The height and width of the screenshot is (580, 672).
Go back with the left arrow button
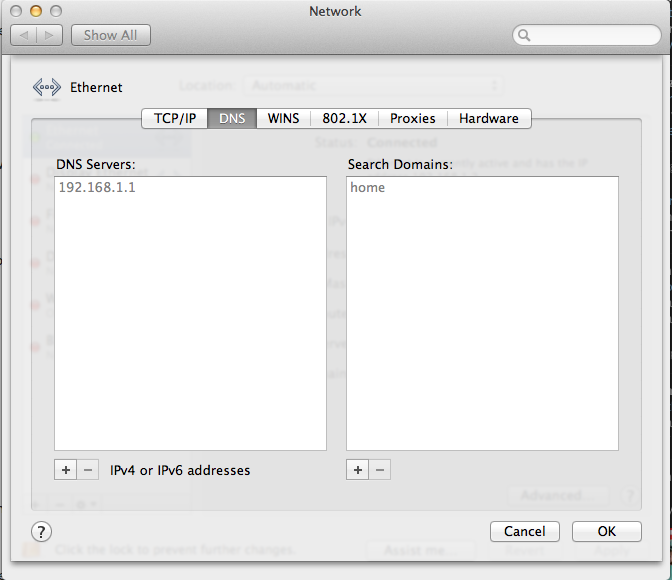(x=26, y=35)
